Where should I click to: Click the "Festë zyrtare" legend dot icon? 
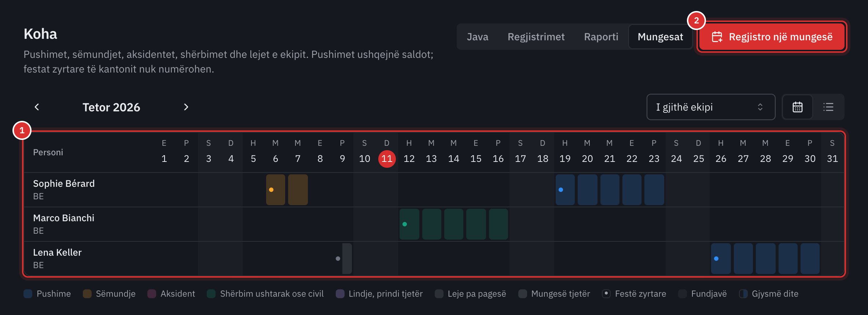[x=606, y=294]
